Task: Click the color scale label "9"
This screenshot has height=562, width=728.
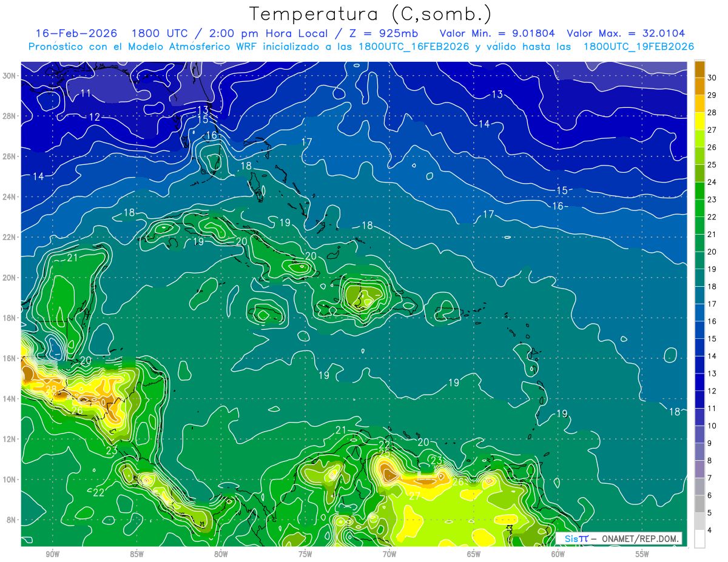Action: (x=710, y=443)
